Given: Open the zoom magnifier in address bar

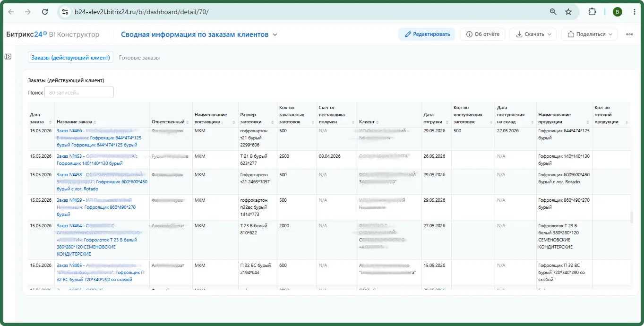Looking at the screenshot, I should [x=553, y=12].
